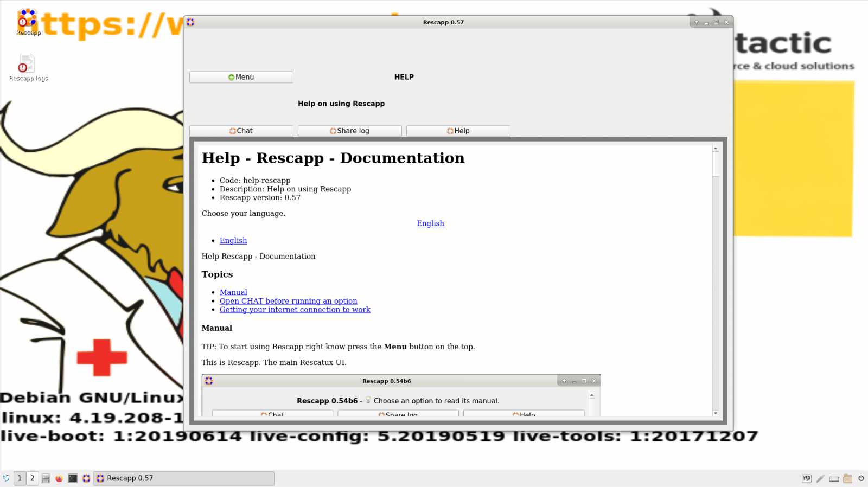The width and height of the screenshot is (868, 487).
Task: Open 'Getting your internet connection to work' link
Action: click(x=295, y=310)
